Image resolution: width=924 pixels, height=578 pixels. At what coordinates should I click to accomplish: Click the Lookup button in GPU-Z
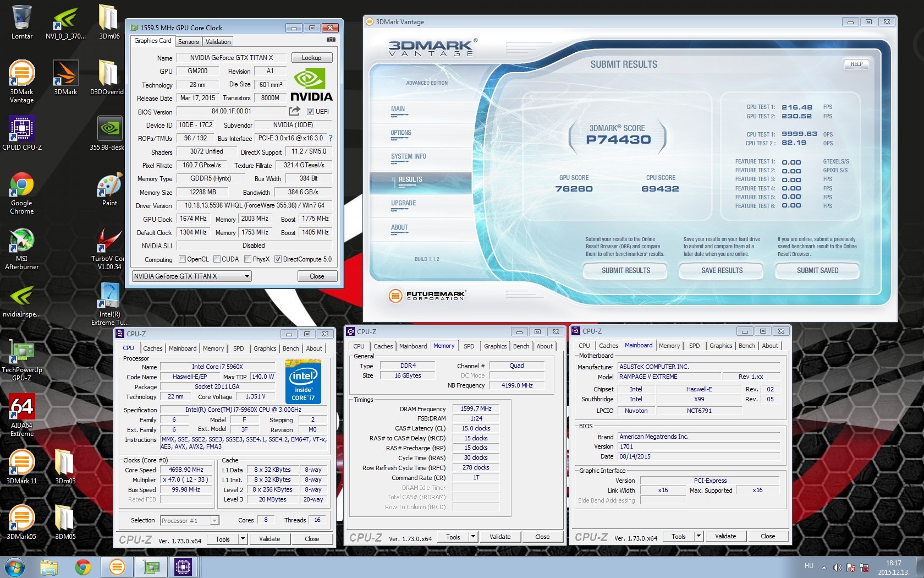coord(311,58)
